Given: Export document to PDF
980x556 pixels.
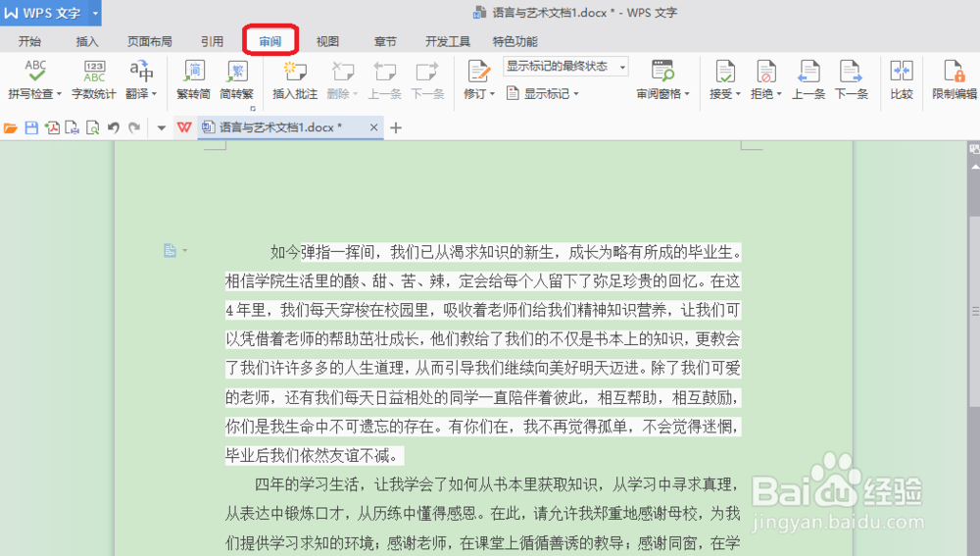Looking at the screenshot, I should tap(52, 127).
